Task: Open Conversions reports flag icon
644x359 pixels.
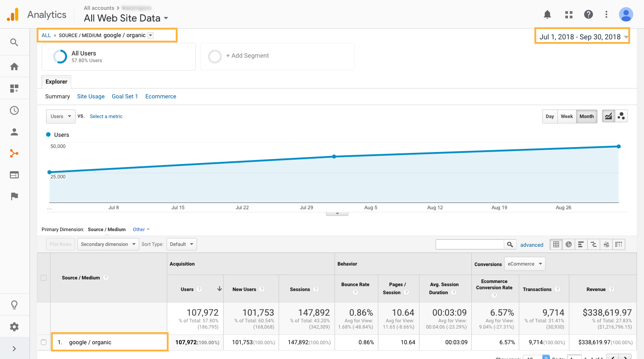Action: (x=14, y=196)
